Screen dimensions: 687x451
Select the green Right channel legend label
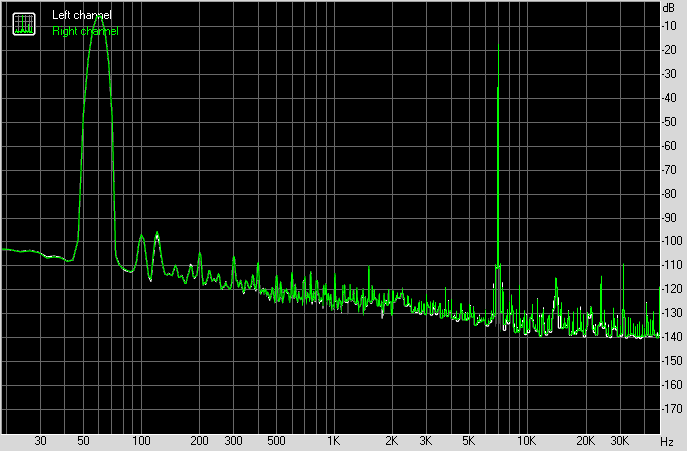tap(85, 31)
